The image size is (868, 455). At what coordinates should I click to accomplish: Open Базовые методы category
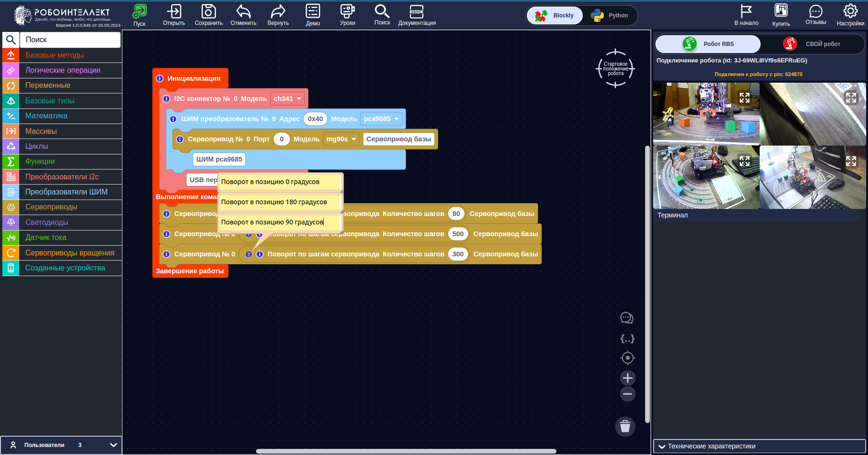(x=62, y=55)
